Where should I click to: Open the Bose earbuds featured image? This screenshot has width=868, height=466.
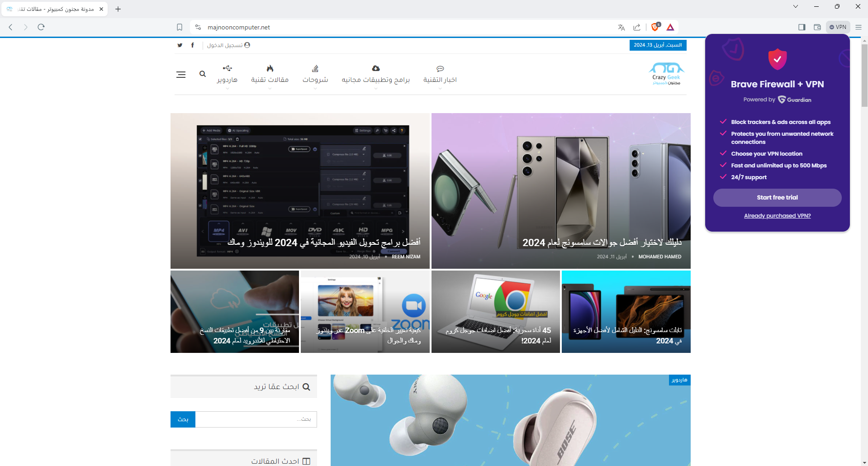tap(510, 420)
